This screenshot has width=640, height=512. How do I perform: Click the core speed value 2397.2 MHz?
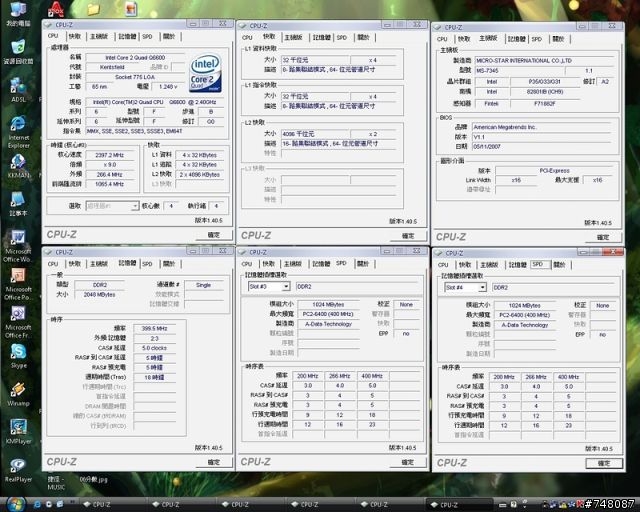tap(110, 155)
